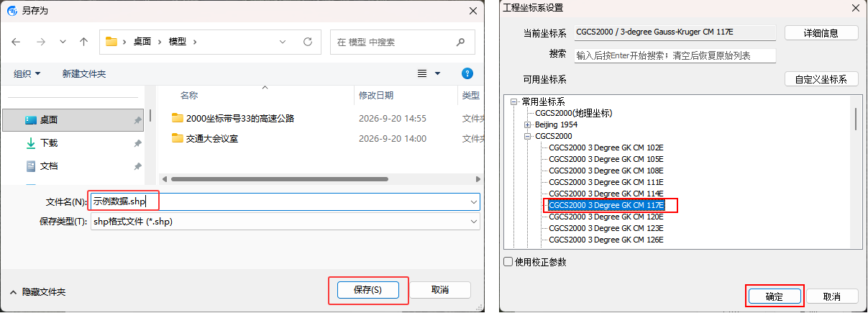The width and height of the screenshot is (868, 313).
Task: Open the blue help icon
Action: (x=467, y=73)
